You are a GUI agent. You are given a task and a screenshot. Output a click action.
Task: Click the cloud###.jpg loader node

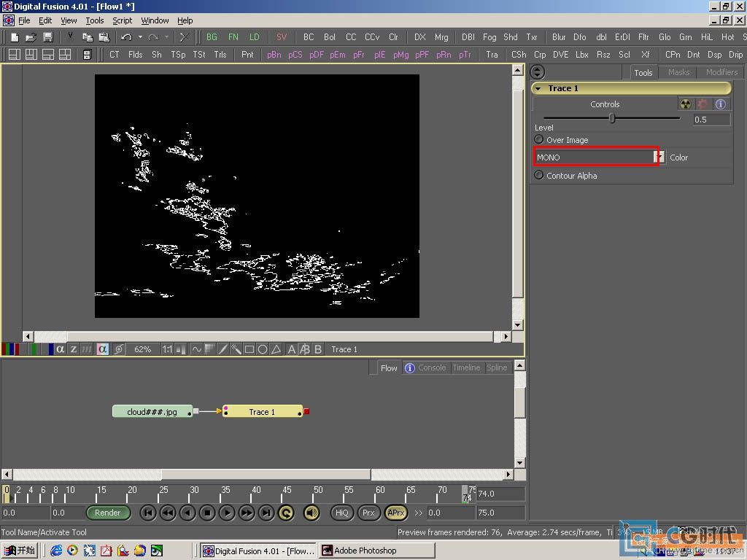tap(152, 412)
